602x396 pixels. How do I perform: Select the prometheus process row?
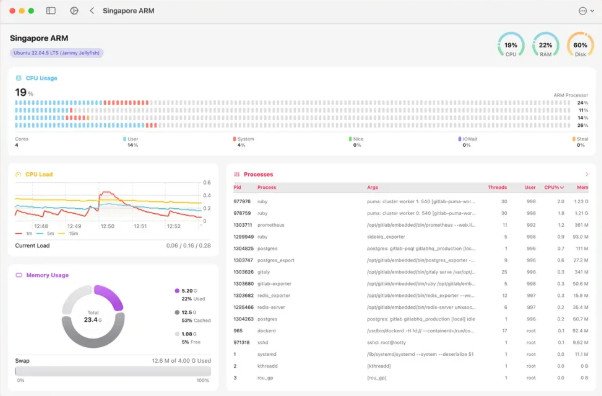(411, 225)
